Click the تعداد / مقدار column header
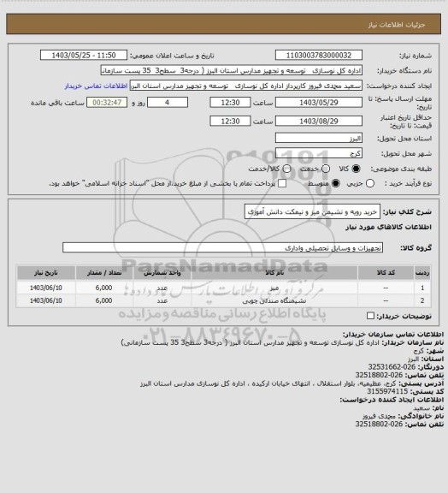This screenshot has height=493, width=448. pos(104,272)
